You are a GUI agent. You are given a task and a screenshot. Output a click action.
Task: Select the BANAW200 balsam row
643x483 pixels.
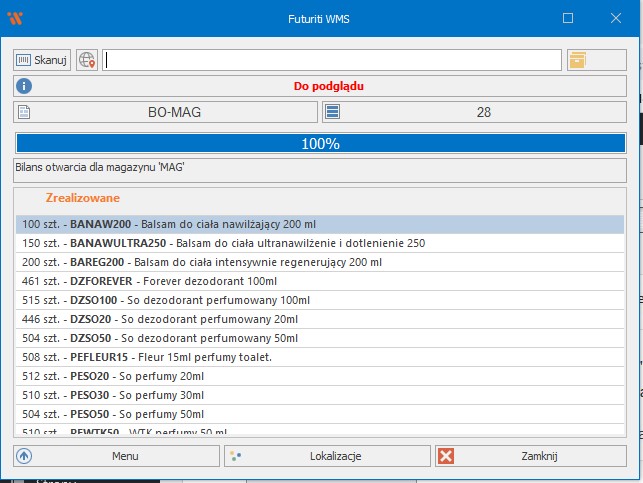pyautogui.click(x=320, y=224)
